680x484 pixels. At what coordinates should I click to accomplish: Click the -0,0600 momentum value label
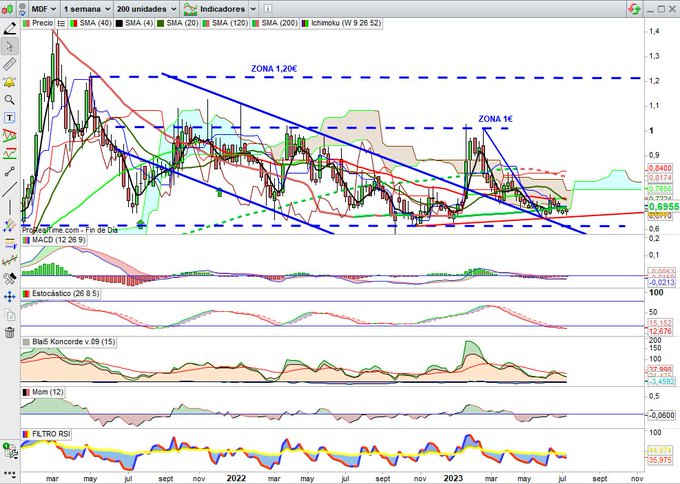coord(661,415)
